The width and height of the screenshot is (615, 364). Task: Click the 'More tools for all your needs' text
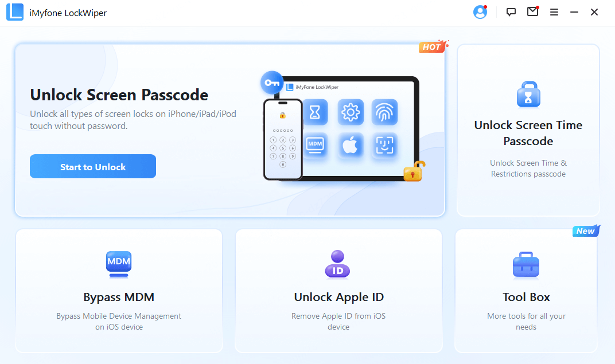point(526,321)
